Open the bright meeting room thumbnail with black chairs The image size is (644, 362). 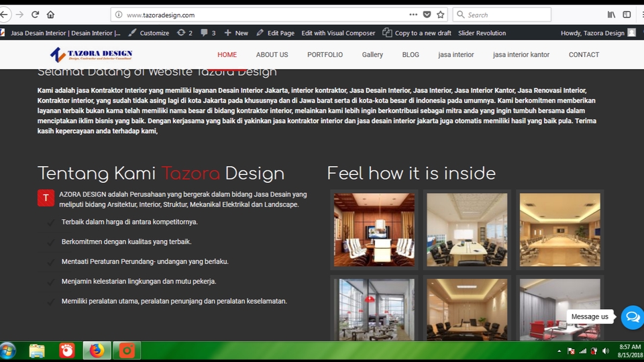(x=467, y=230)
